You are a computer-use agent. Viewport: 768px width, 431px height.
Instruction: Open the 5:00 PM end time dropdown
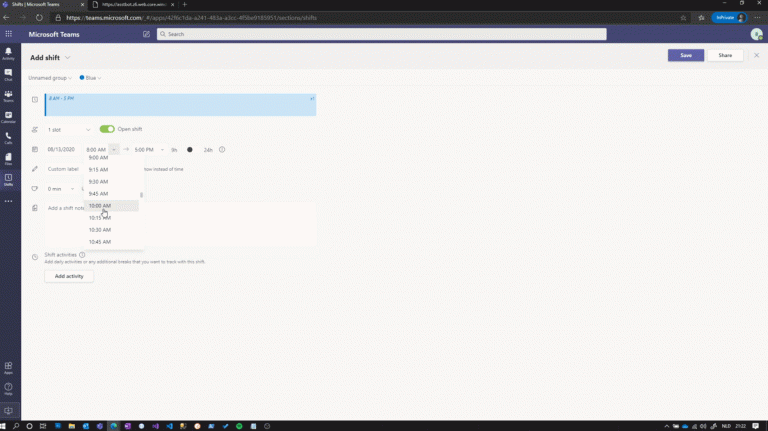(148, 149)
